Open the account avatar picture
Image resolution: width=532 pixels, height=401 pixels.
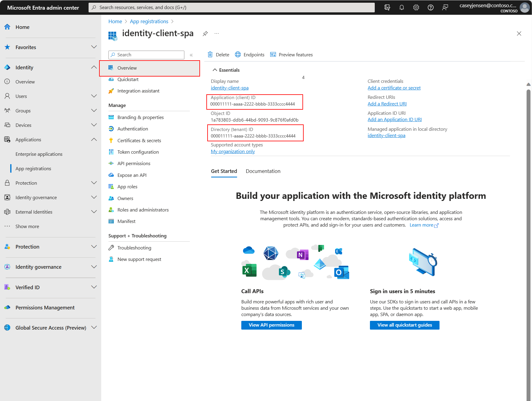524,8
